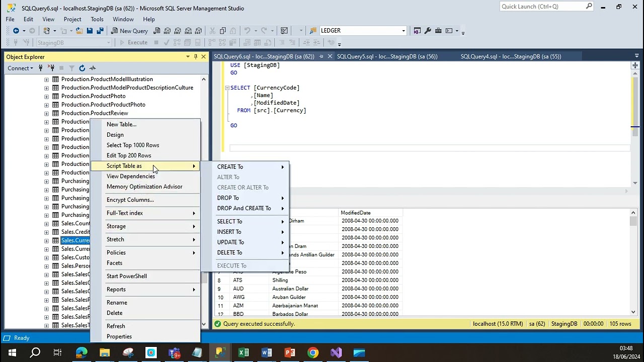Open DELETE To submenu
Viewport: 644px width, 362px height.
click(x=245, y=253)
